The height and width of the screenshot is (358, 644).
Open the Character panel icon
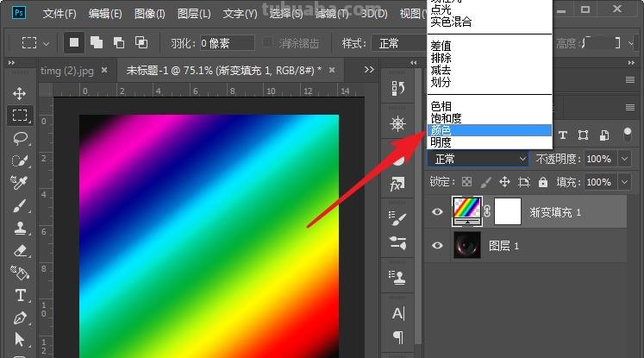tap(398, 313)
